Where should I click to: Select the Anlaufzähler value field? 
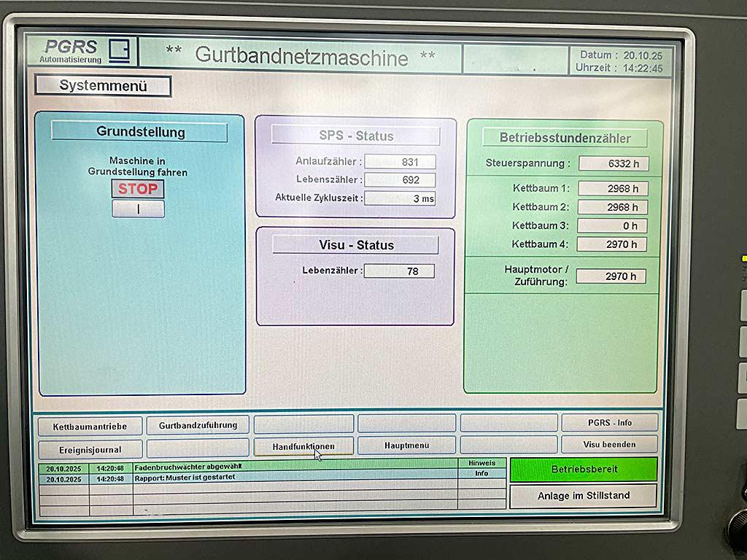(x=400, y=162)
